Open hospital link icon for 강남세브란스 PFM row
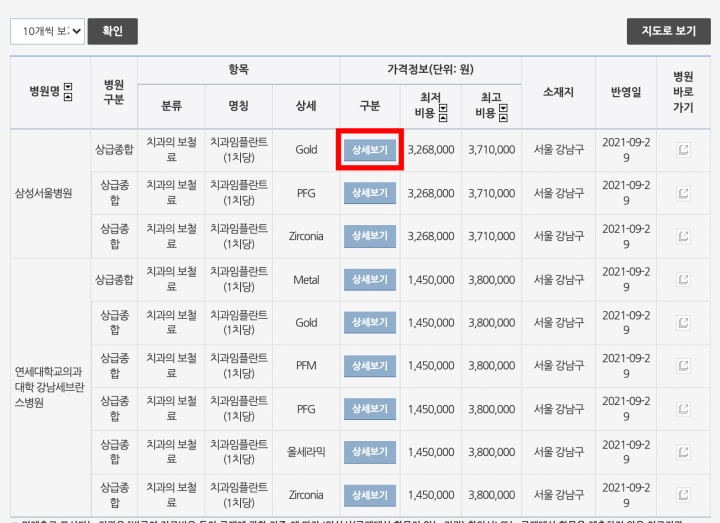720x523 pixels. (x=683, y=366)
